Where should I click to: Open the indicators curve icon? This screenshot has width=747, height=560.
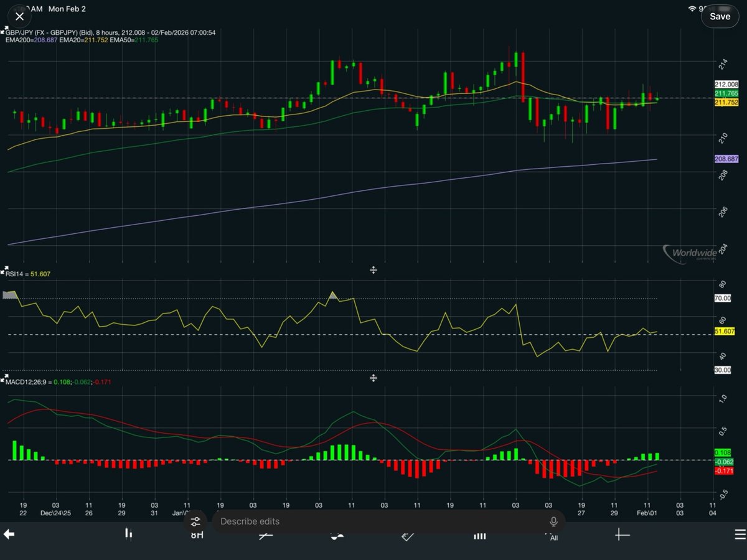(337, 535)
